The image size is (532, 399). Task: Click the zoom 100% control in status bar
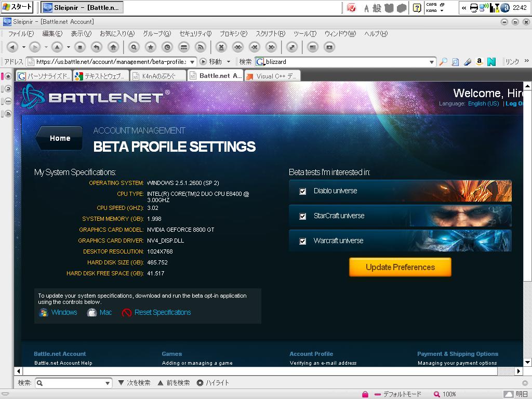445,394
